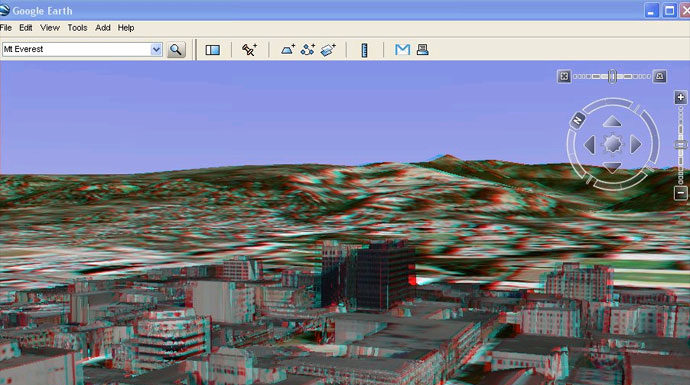The image size is (690, 385).
Task: Click the zoom in plus button
Action: coord(681,97)
